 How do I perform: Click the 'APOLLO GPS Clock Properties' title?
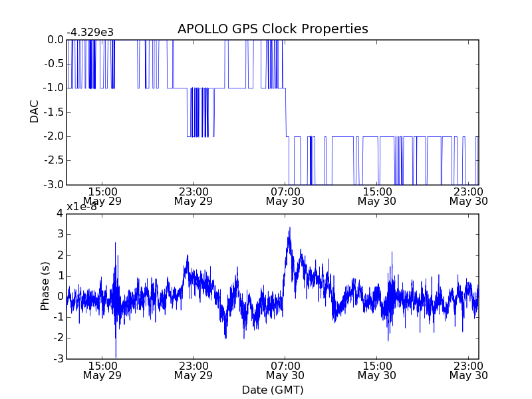273,29
